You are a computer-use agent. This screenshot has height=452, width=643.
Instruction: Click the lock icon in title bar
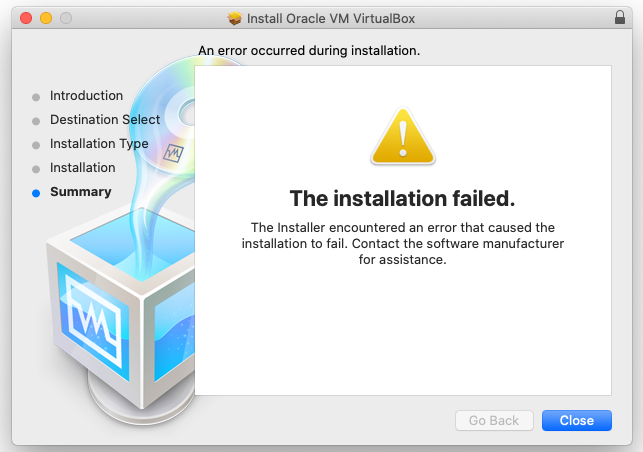(x=619, y=18)
